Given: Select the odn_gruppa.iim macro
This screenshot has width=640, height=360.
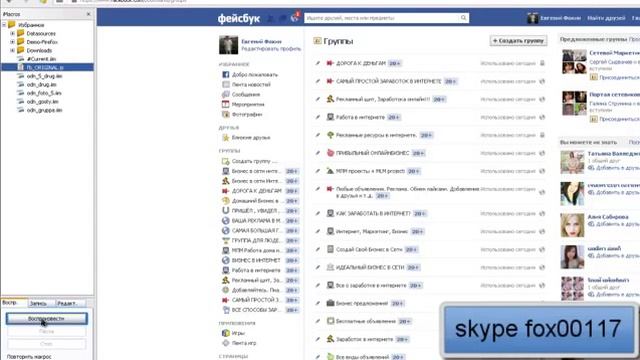Looking at the screenshot, I should point(44,110).
